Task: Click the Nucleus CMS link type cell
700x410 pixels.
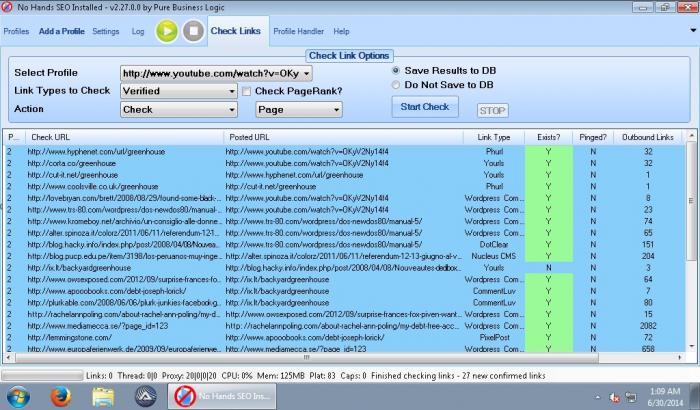Action: [x=494, y=256]
